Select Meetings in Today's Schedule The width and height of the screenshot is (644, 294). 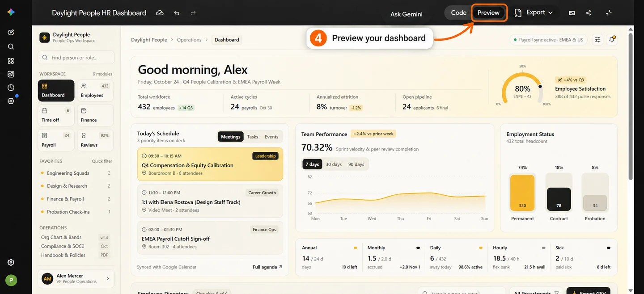[231, 137]
